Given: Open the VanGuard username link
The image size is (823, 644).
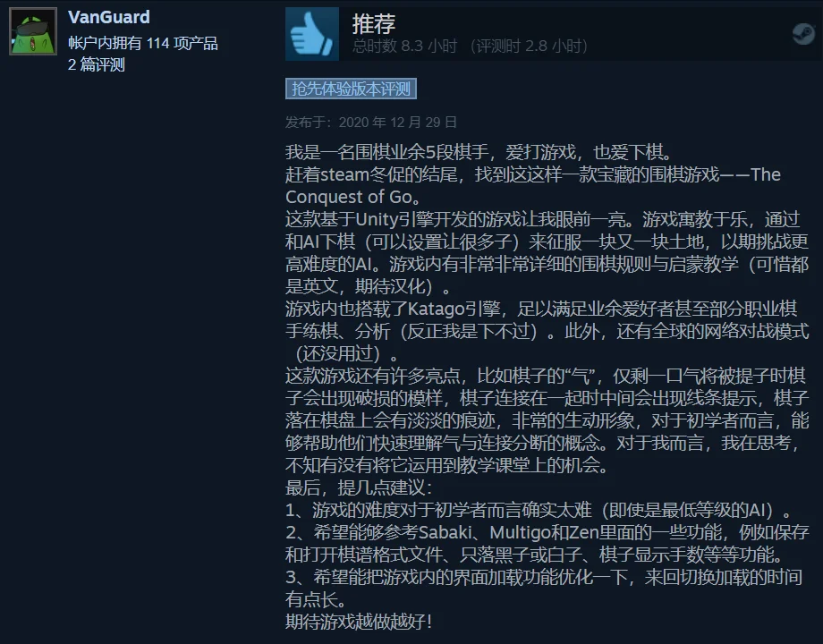Looking at the screenshot, I should 108,17.
